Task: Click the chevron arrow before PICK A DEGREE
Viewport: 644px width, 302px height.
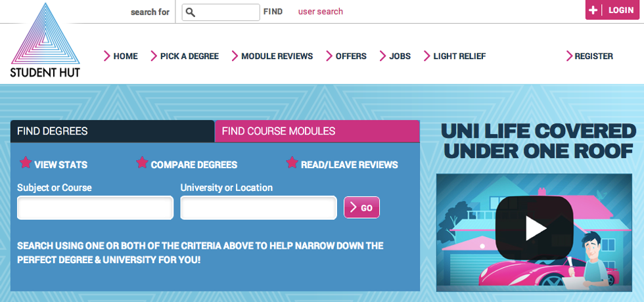Action: (154, 56)
